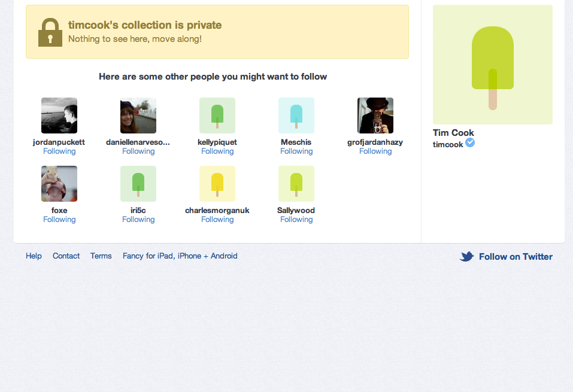Open foxe's avatar photo

click(x=59, y=184)
